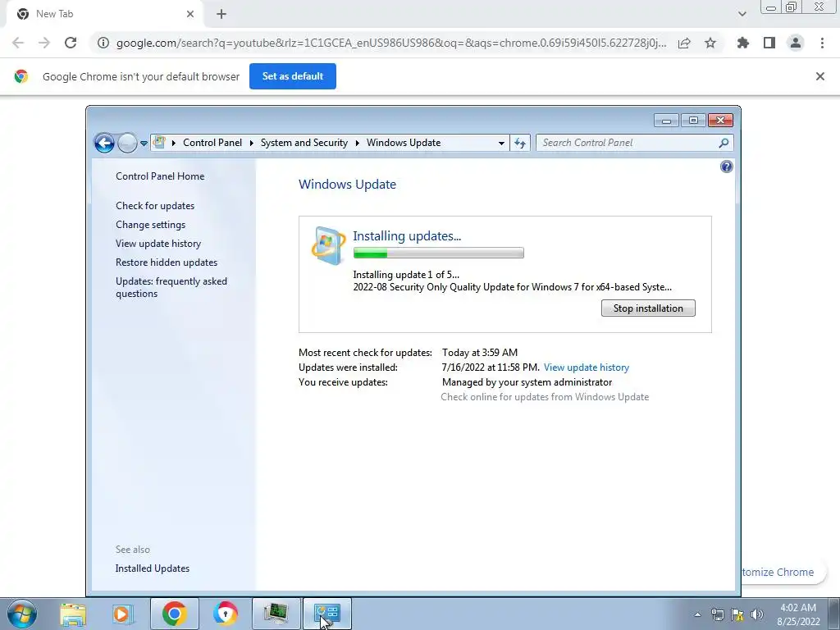Click the update installation progress bar
Viewport: 840px width, 630px height.
[438, 253]
